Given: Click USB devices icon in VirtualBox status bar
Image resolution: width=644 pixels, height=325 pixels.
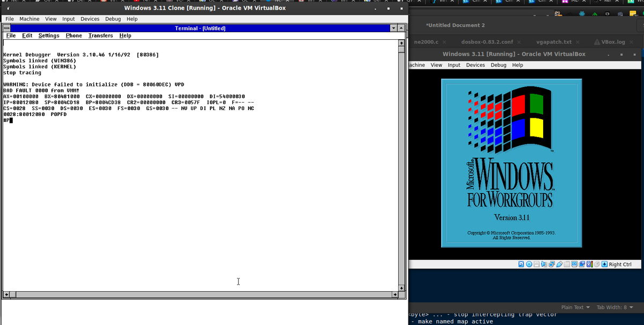Looking at the screenshot, I should click(559, 264).
